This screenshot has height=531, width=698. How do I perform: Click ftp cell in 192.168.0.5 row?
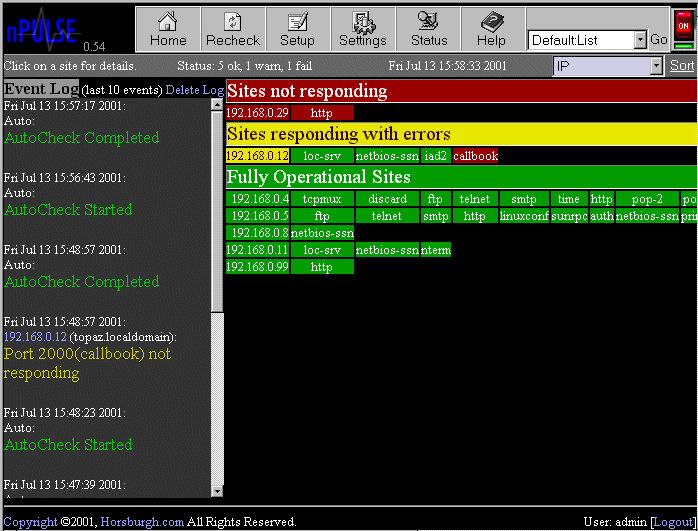point(322,216)
